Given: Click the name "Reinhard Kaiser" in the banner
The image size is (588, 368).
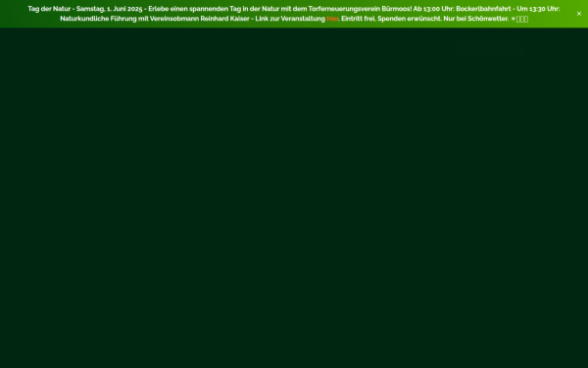Looking at the screenshot, I should pos(224,19).
